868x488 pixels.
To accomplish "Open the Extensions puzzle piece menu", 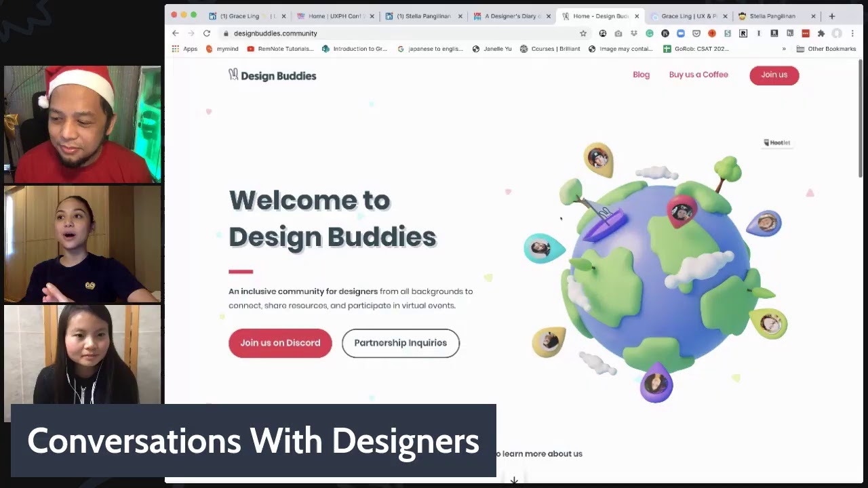I will (x=821, y=33).
